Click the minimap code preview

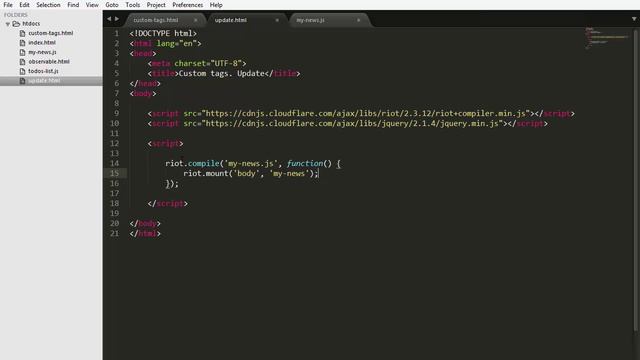tap(606, 38)
